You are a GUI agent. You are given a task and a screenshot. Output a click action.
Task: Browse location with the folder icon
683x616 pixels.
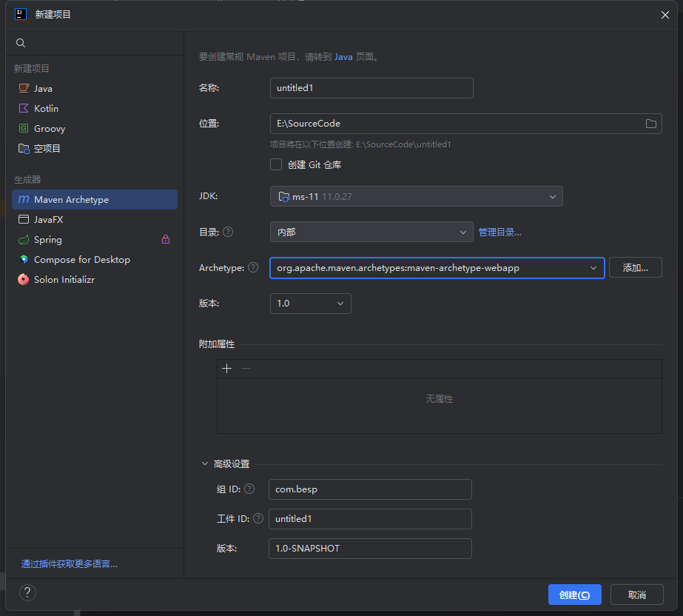(650, 124)
